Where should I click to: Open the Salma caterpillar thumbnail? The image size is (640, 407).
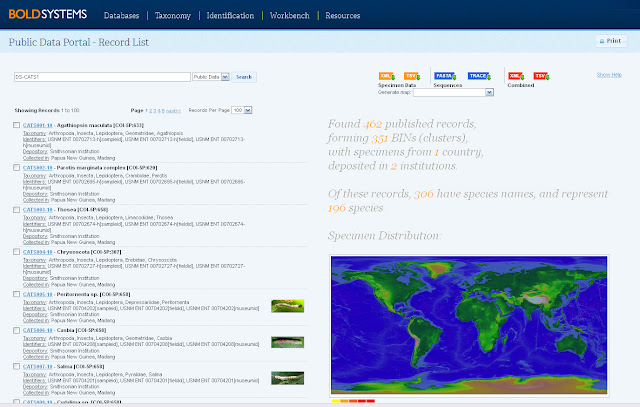(x=287, y=378)
